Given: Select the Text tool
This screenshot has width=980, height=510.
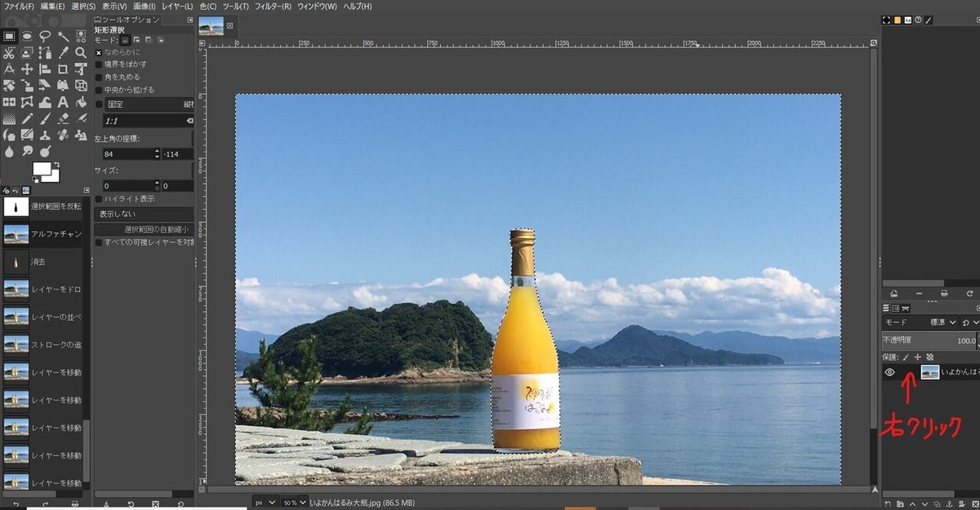Looking at the screenshot, I should coord(64,101).
